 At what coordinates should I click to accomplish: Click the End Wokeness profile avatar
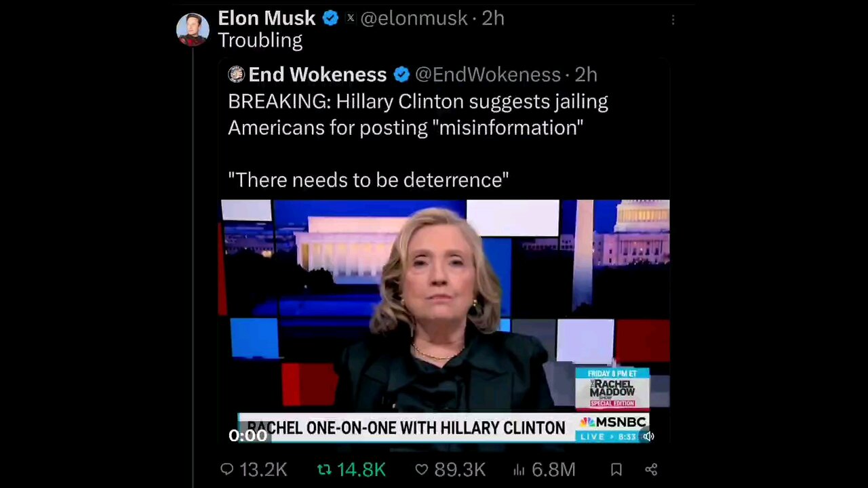click(236, 74)
